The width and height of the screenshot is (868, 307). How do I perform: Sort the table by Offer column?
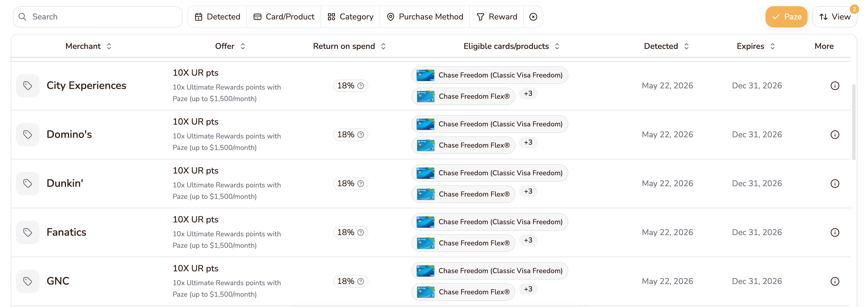(x=230, y=46)
